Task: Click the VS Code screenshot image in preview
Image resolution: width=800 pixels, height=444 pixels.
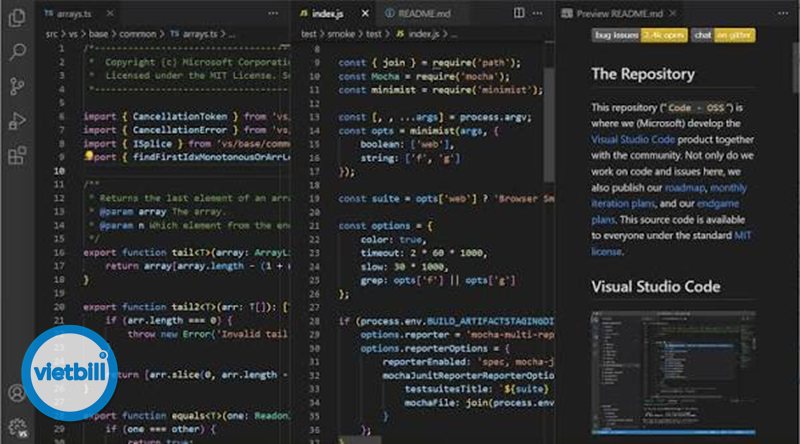Action: click(x=673, y=373)
